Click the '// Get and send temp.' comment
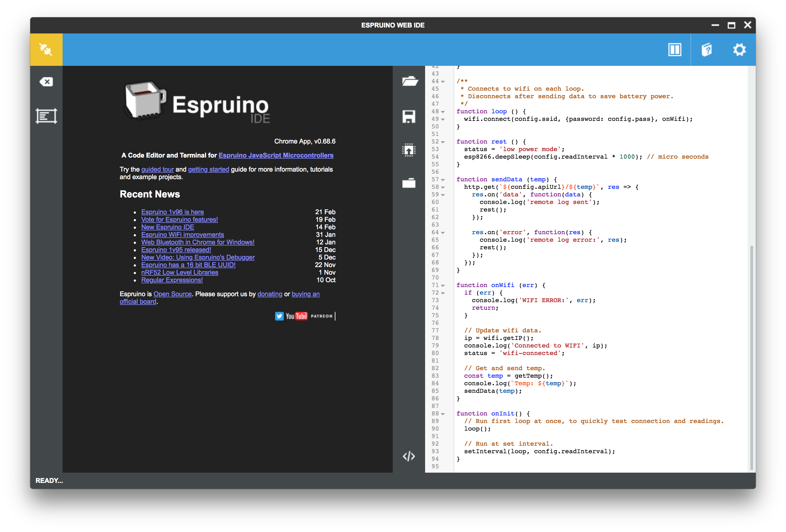Screen dimensions: 786x532 (504, 368)
